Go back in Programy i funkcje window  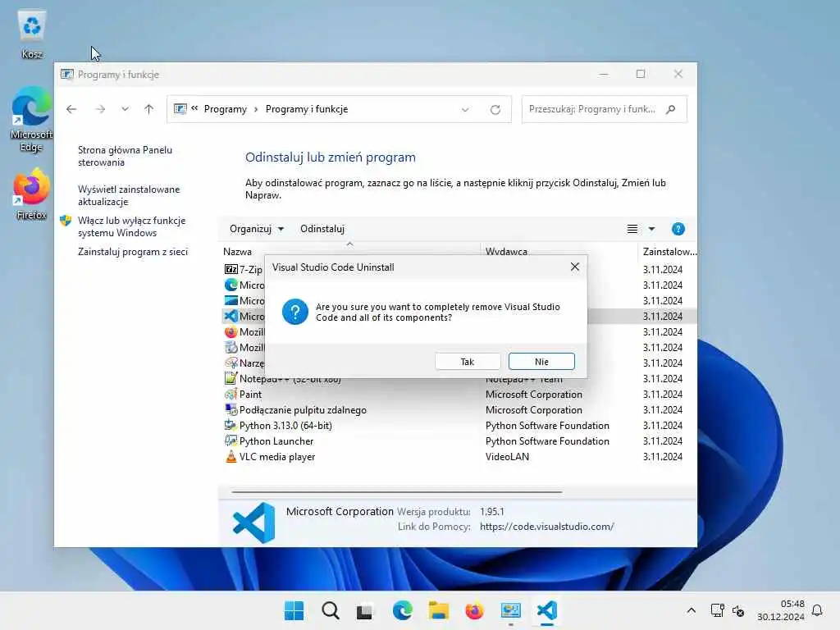point(72,109)
